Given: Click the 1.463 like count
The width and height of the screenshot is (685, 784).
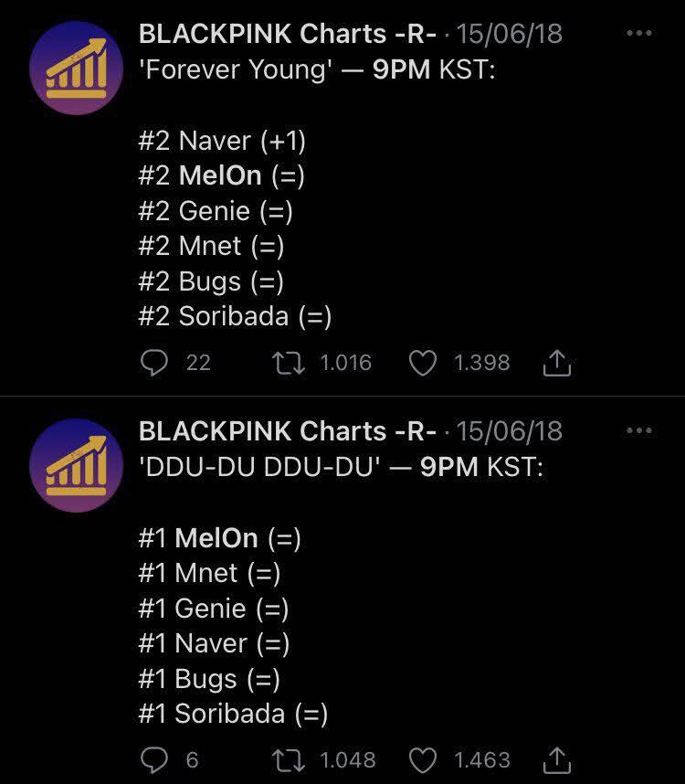Looking at the screenshot, I should pos(482,760).
